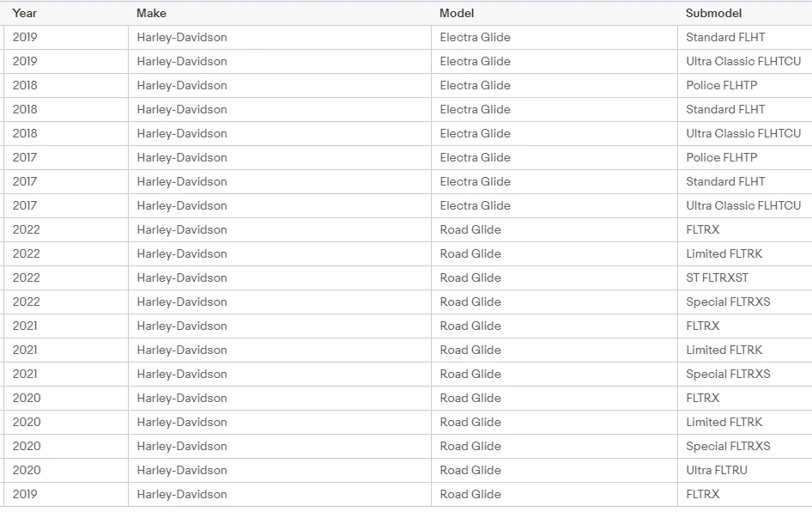Screen dimensions: 812x512
Task: Select the 2021 Limited FLTRK submodel cell
Action: pyautogui.click(x=745, y=350)
